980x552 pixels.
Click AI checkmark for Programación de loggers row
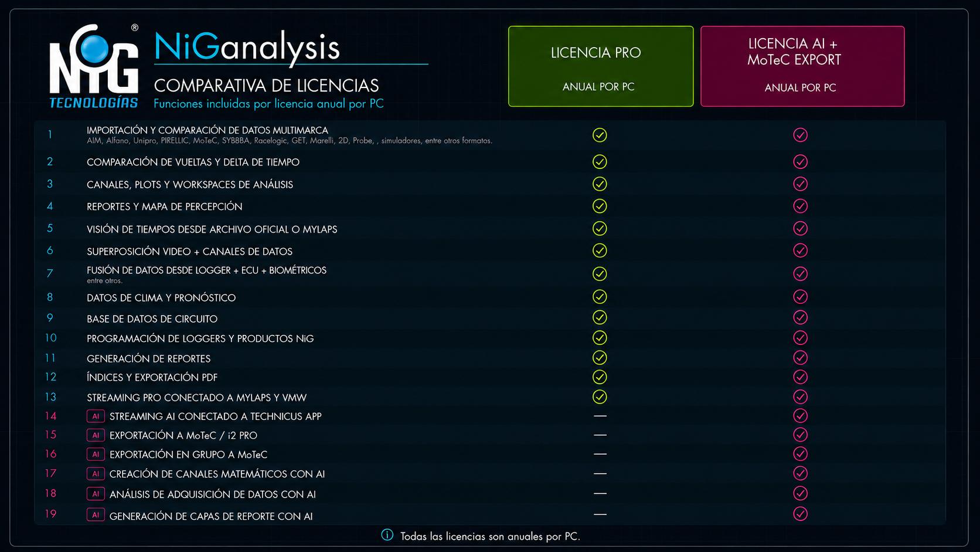point(800,338)
